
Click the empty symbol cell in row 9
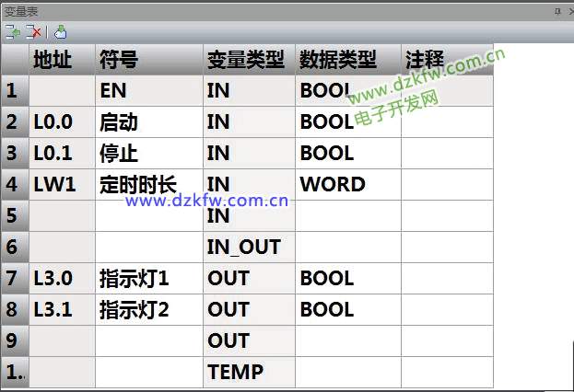coord(149,340)
